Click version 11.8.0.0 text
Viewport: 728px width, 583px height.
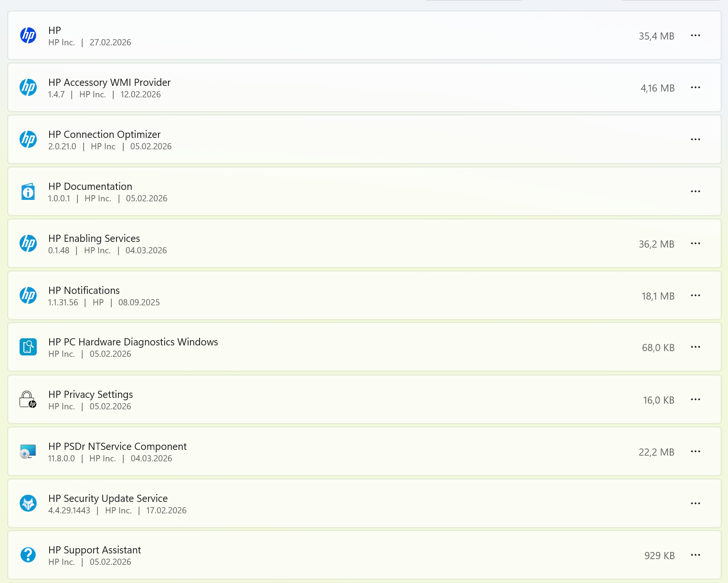62,458
